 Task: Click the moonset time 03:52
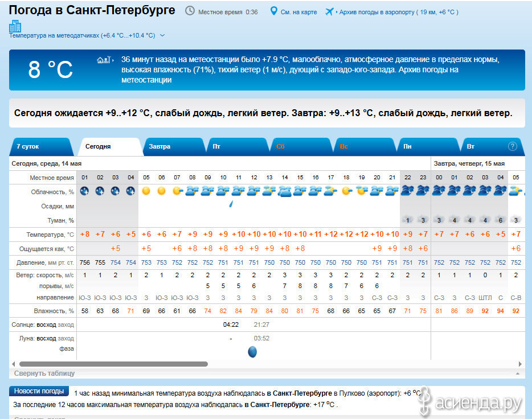point(261,338)
